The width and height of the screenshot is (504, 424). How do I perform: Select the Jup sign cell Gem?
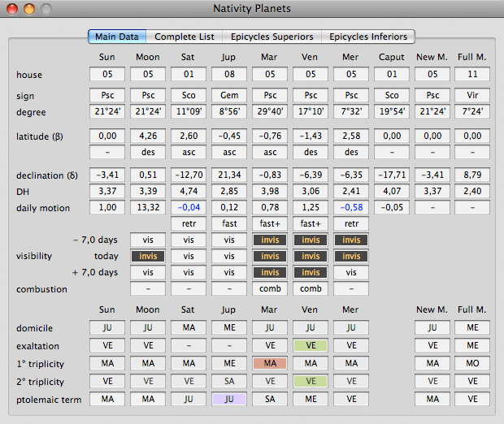pyautogui.click(x=229, y=95)
